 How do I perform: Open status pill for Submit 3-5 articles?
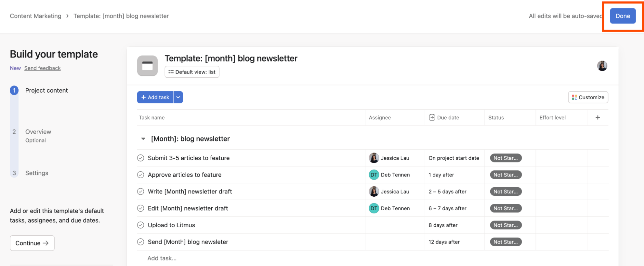click(x=506, y=158)
